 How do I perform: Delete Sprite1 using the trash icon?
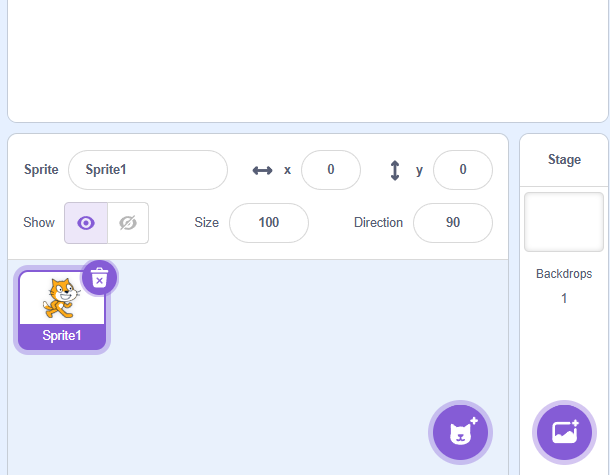tap(99, 278)
